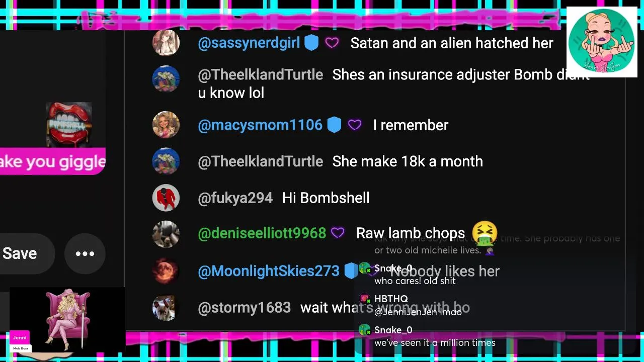Click the @stormy1683 username

(x=245, y=308)
